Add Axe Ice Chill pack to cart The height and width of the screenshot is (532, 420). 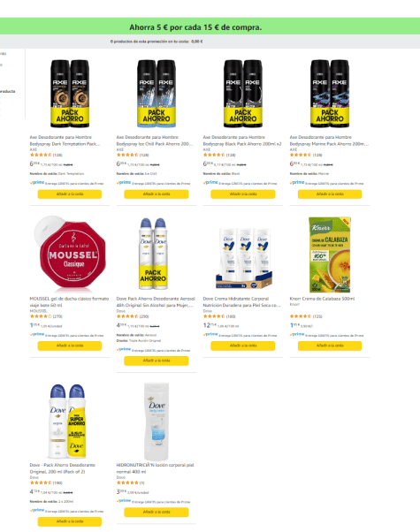click(157, 194)
